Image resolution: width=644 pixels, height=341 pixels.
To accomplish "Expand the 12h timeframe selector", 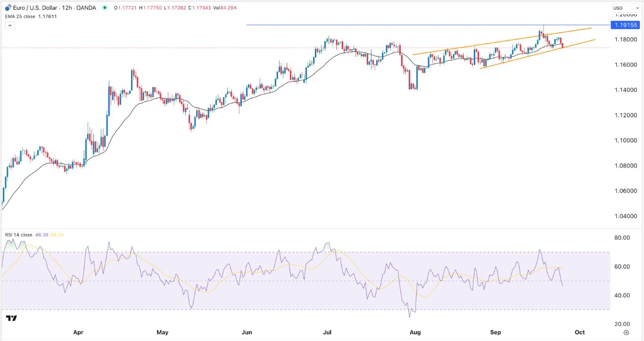I will point(67,8).
